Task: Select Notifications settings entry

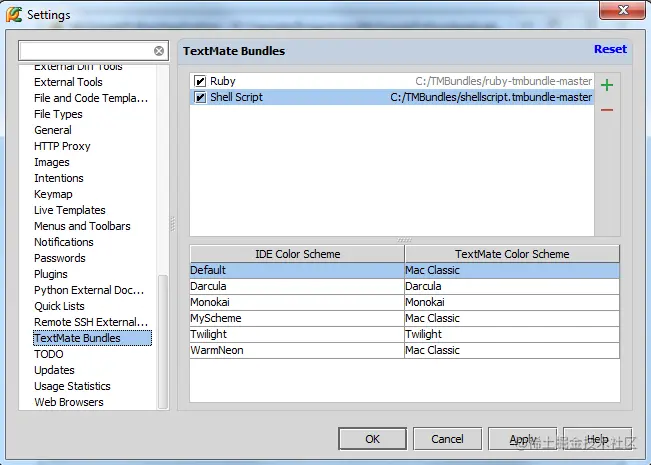Action: click(64, 242)
